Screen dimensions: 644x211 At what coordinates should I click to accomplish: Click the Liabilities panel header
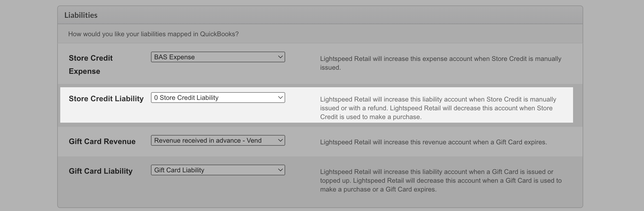81,15
